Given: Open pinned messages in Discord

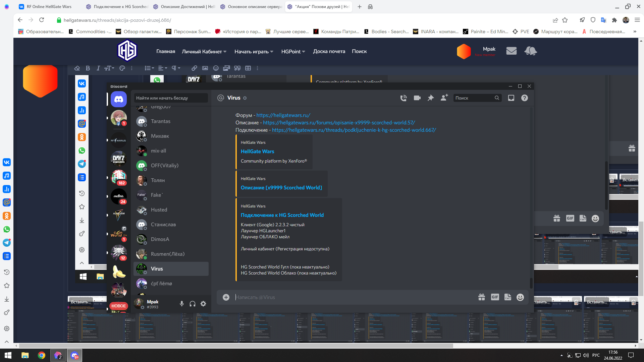Looking at the screenshot, I should (x=431, y=98).
